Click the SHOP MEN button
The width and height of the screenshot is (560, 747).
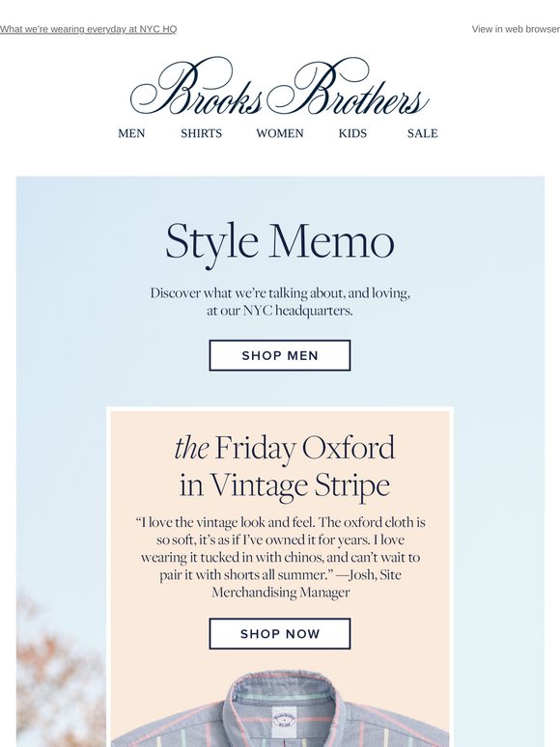(x=280, y=355)
